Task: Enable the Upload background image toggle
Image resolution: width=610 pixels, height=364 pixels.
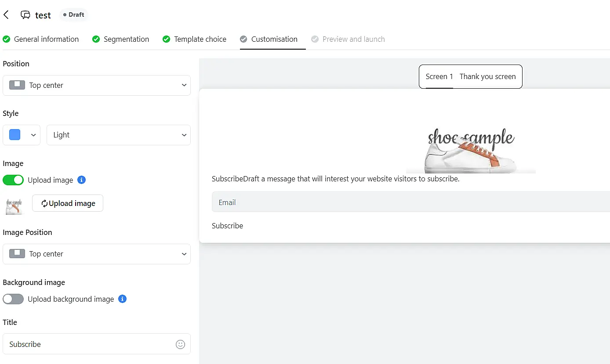Action: coord(13,299)
